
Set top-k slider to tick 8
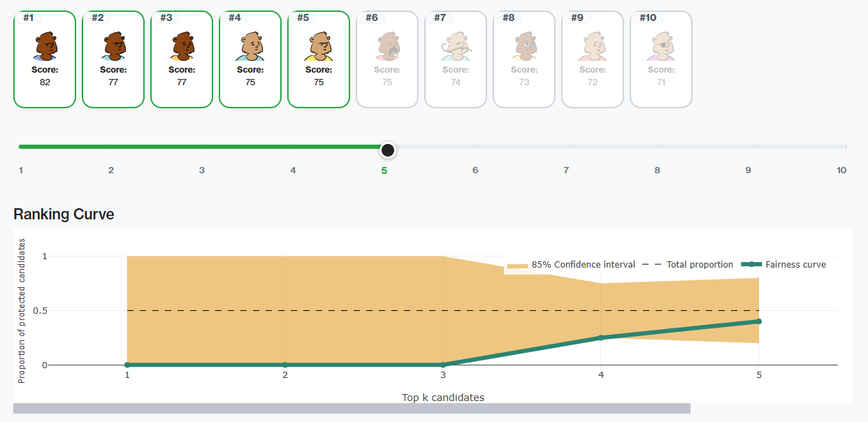point(657,170)
